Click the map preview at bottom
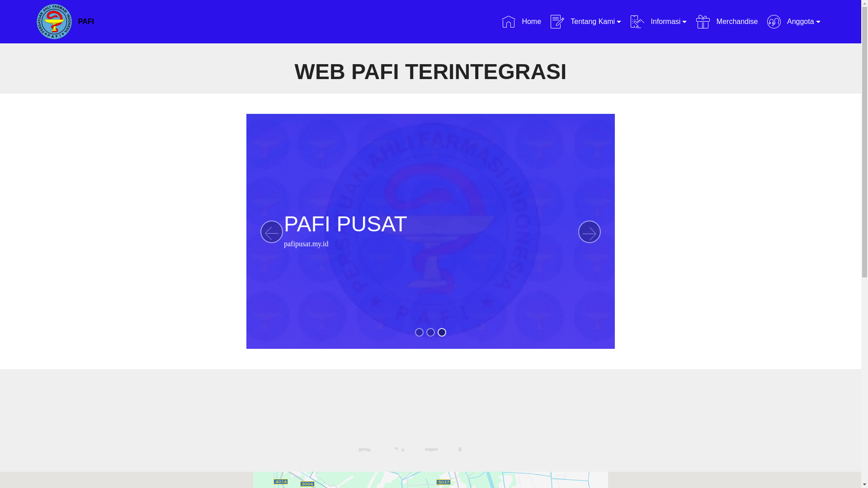This screenshot has width=868, height=488. click(430, 480)
